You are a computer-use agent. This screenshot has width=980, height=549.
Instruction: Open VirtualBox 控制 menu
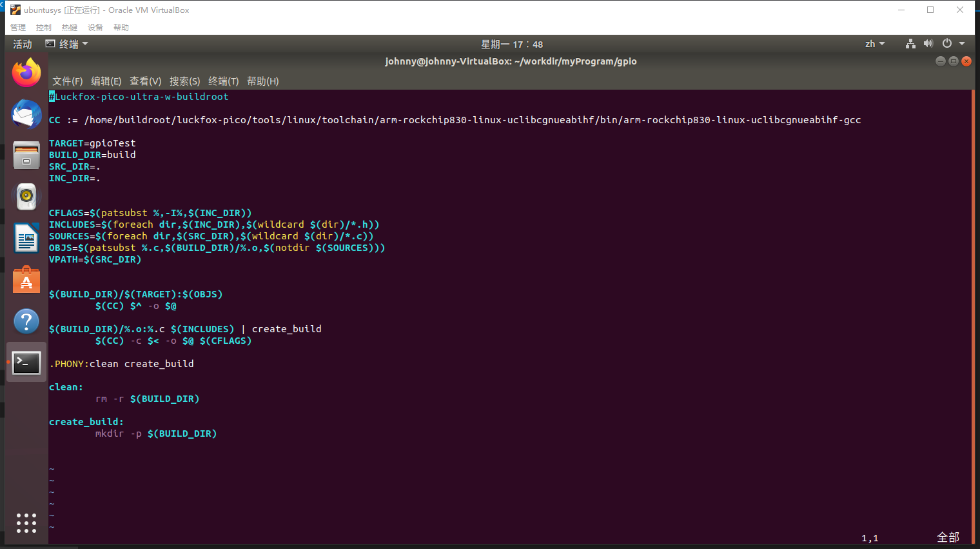[x=44, y=27]
